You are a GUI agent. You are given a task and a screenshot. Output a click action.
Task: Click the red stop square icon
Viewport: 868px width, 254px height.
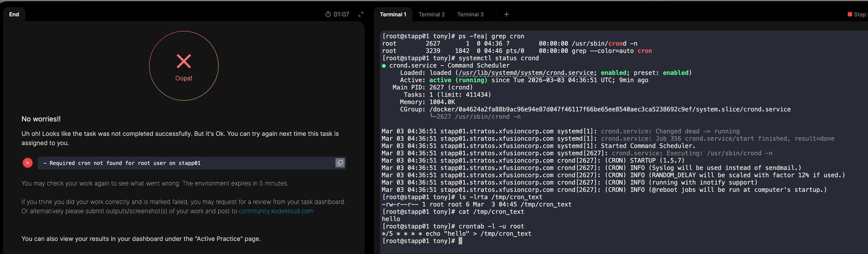click(849, 14)
